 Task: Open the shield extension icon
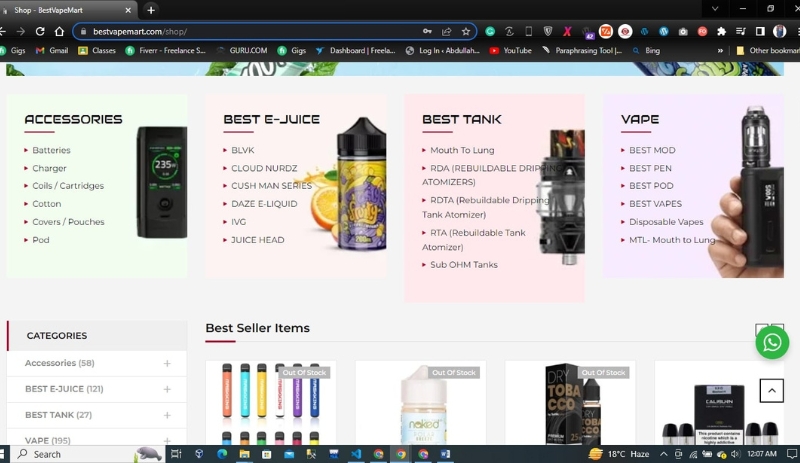tap(548, 32)
